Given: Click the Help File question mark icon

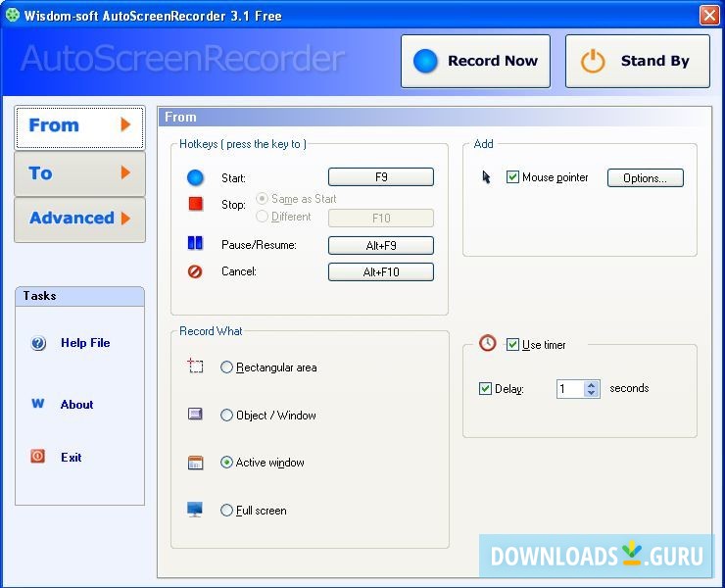Looking at the screenshot, I should [x=38, y=343].
